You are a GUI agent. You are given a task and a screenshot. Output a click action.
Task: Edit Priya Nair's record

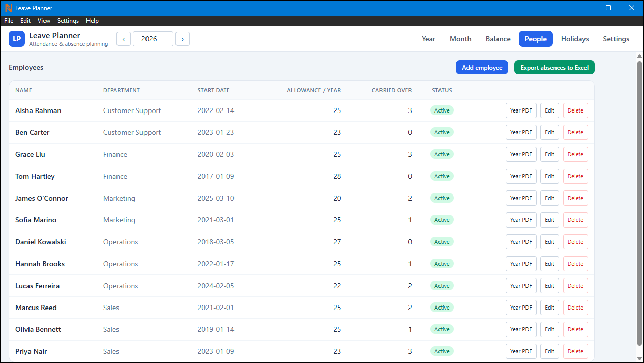click(x=549, y=351)
